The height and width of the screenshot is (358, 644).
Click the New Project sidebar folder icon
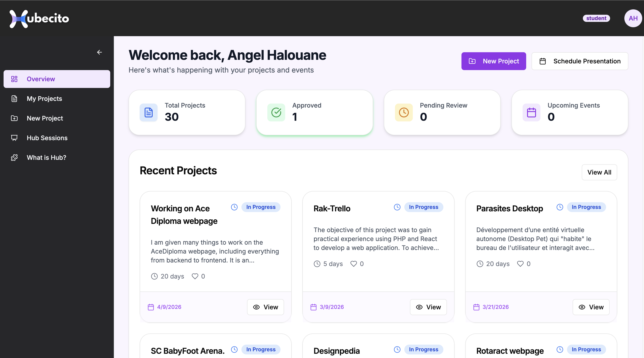tap(14, 118)
